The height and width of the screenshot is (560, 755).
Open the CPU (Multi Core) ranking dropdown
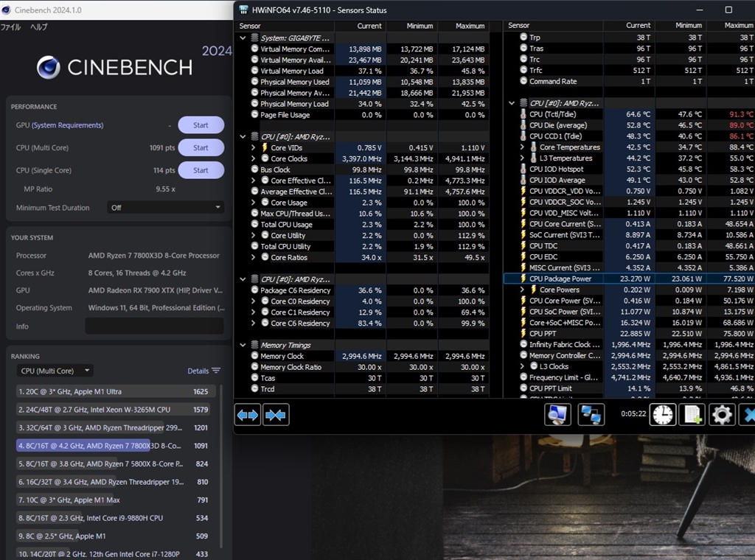pyautogui.click(x=55, y=371)
